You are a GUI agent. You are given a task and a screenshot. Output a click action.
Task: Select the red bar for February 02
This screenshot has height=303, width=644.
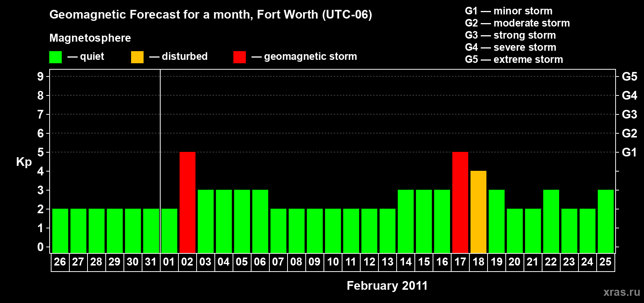coord(188,202)
